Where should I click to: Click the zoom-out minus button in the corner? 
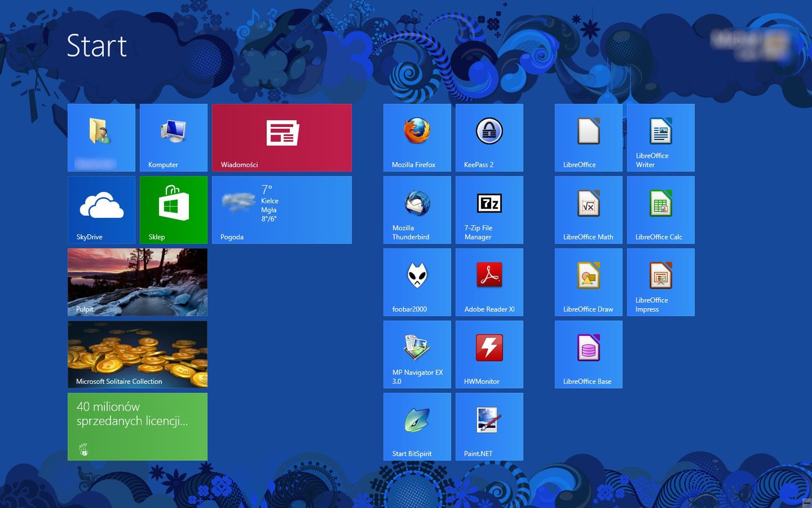[x=806, y=502]
